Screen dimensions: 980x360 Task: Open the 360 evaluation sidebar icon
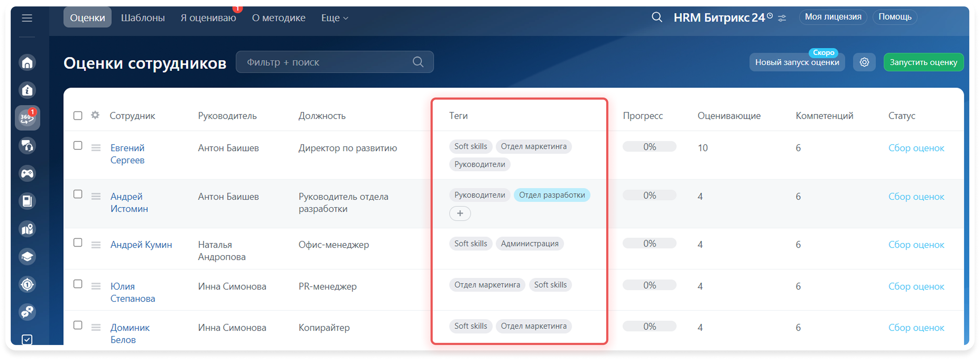27,118
